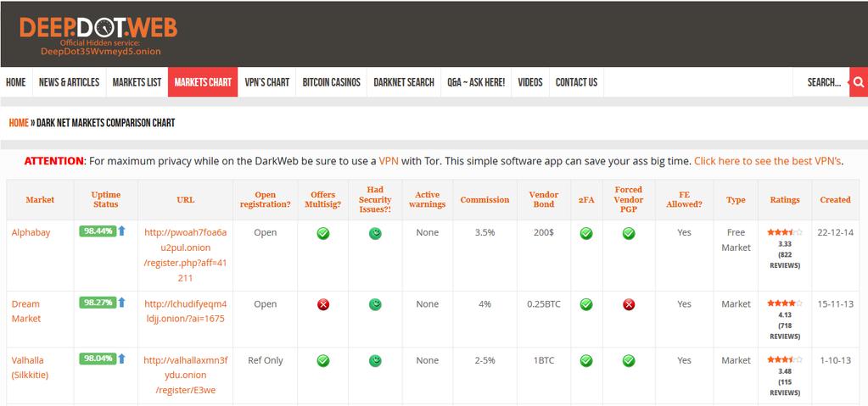This screenshot has width=868, height=406.
Task: Click the Uptime Status column header
Action: [x=106, y=199]
